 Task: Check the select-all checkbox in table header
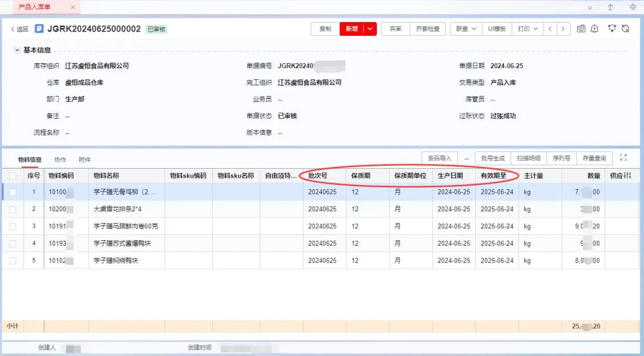14,175
